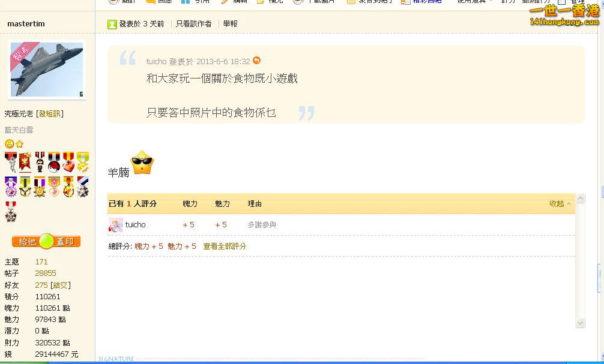604x364 pixels.
Task: Click the red-white-blue striped medal badge
Action: pos(83,186)
